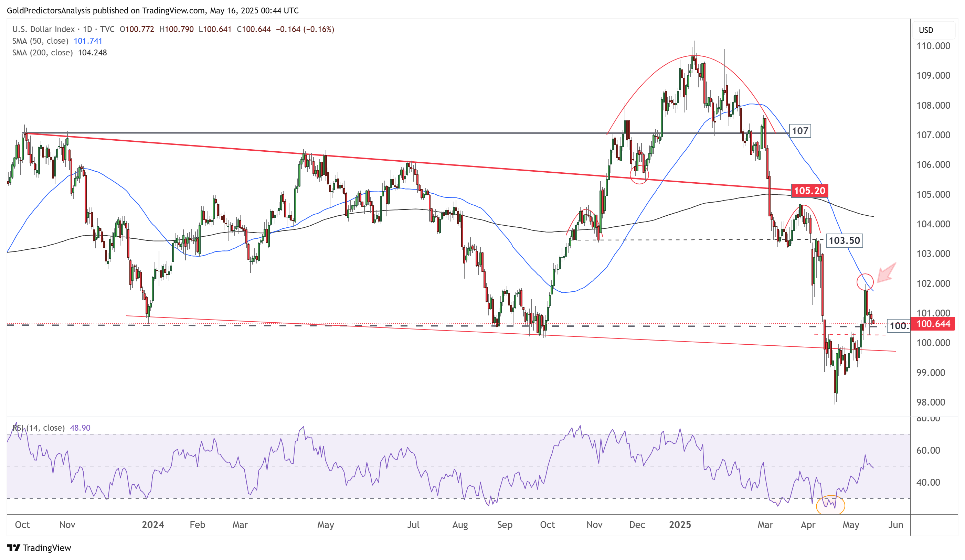This screenshot has width=965, height=560.
Task: Click the Jul label on time axis
Action: point(413,525)
